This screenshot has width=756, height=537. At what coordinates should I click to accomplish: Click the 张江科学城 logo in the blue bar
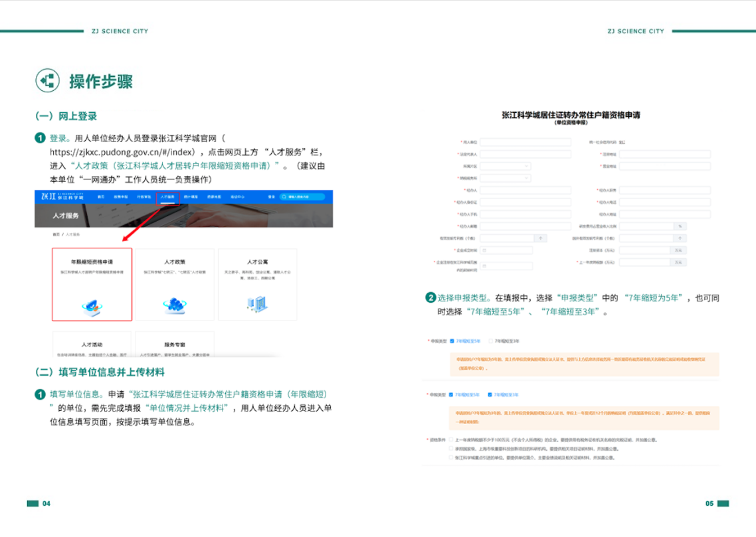(62, 196)
